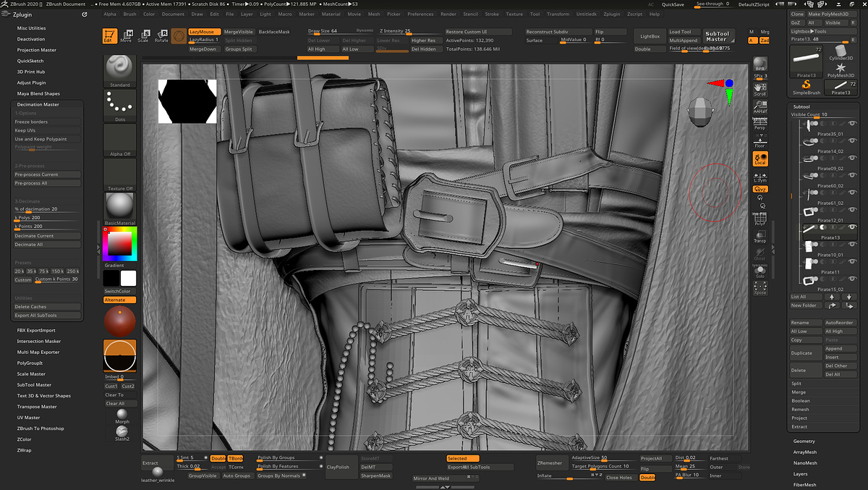
Task: Open the BasicMaterial selector
Action: [120, 210]
